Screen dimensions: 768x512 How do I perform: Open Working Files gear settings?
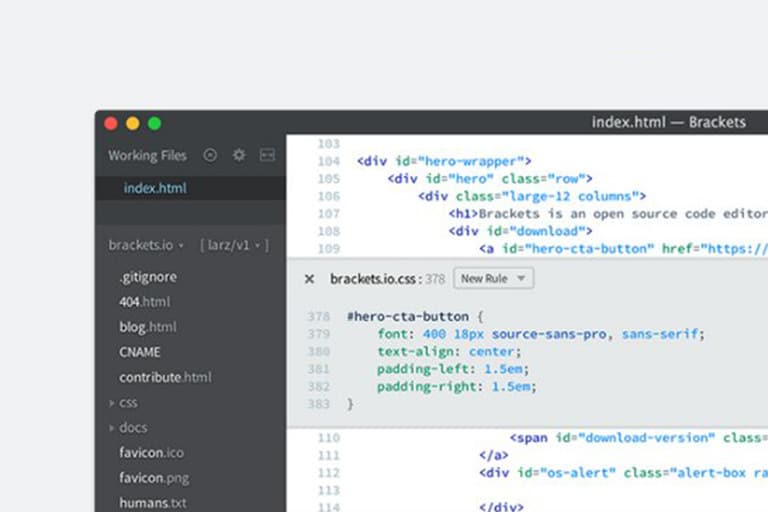[239, 155]
